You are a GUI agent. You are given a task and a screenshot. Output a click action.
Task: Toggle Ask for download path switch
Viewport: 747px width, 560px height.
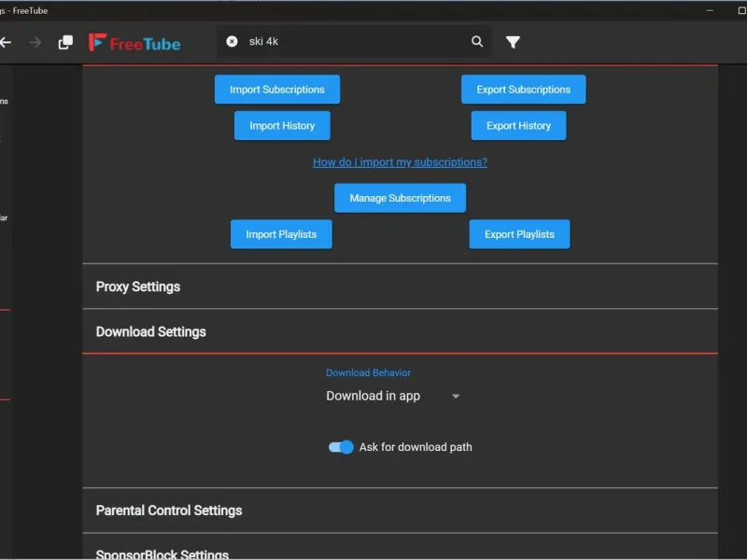pyautogui.click(x=341, y=447)
